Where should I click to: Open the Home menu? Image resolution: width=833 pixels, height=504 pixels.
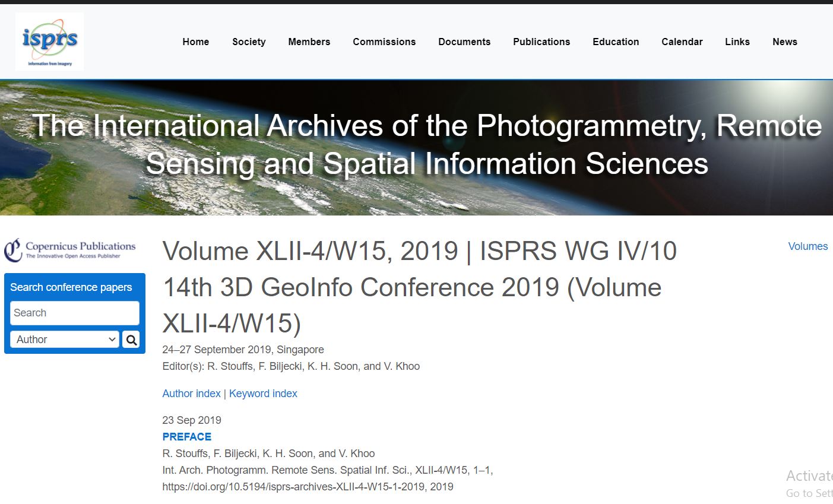(196, 42)
